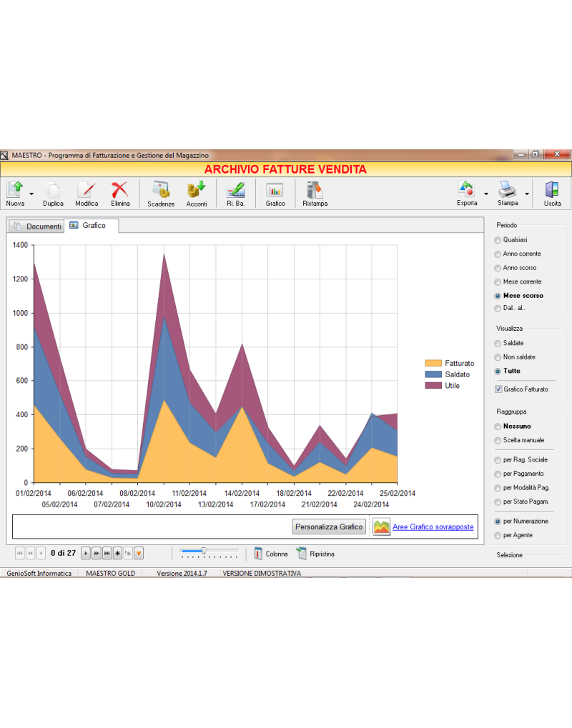Group by per Stato Pagam.
Viewport: 572px width, 728px height.
pyautogui.click(x=498, y=502)
